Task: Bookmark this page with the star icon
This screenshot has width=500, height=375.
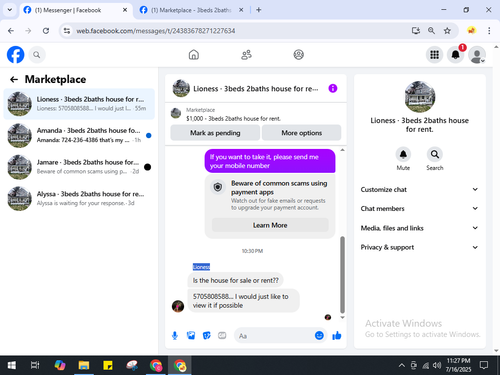Action: point(447,31)
